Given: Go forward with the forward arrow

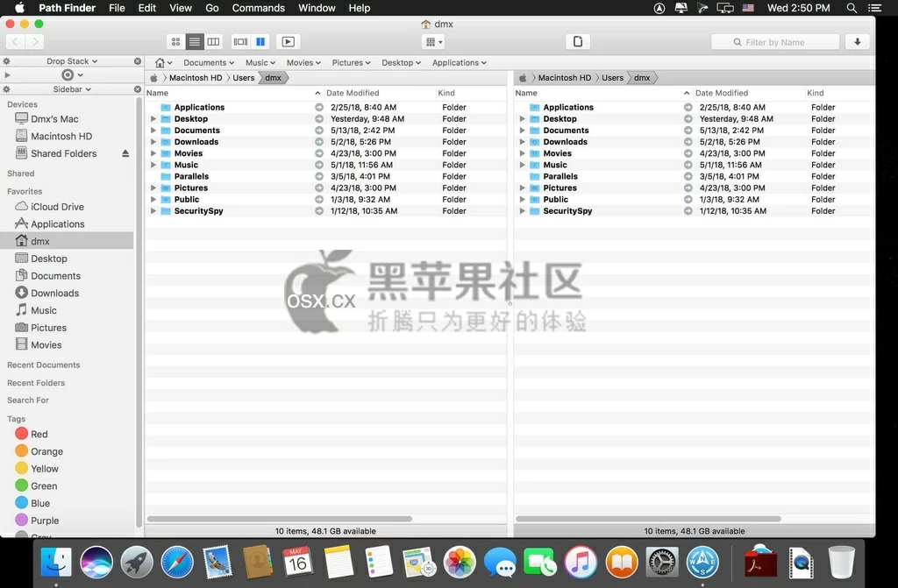Looking at the screenshot, I should [x=35, y=42].
